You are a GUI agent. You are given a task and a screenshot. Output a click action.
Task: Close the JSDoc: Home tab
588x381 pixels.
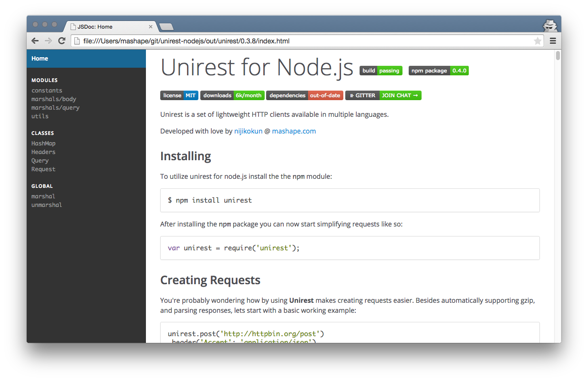151,27
